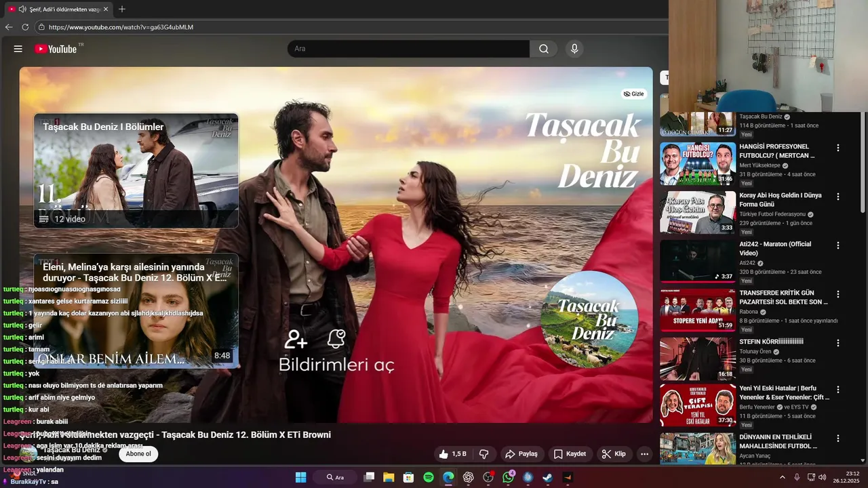View site information icon in the address bar
This screenshot has height=488, width=868.
tap(41, 27)
